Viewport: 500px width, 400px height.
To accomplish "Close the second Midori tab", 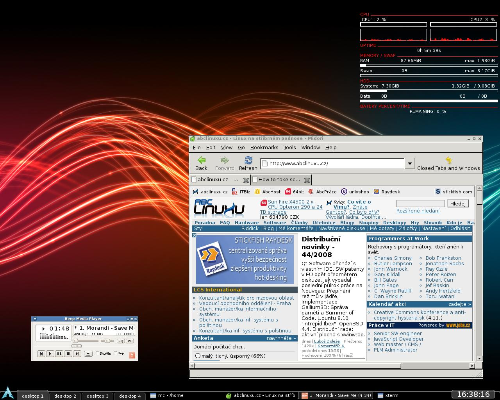I will [x=307, y=180].
